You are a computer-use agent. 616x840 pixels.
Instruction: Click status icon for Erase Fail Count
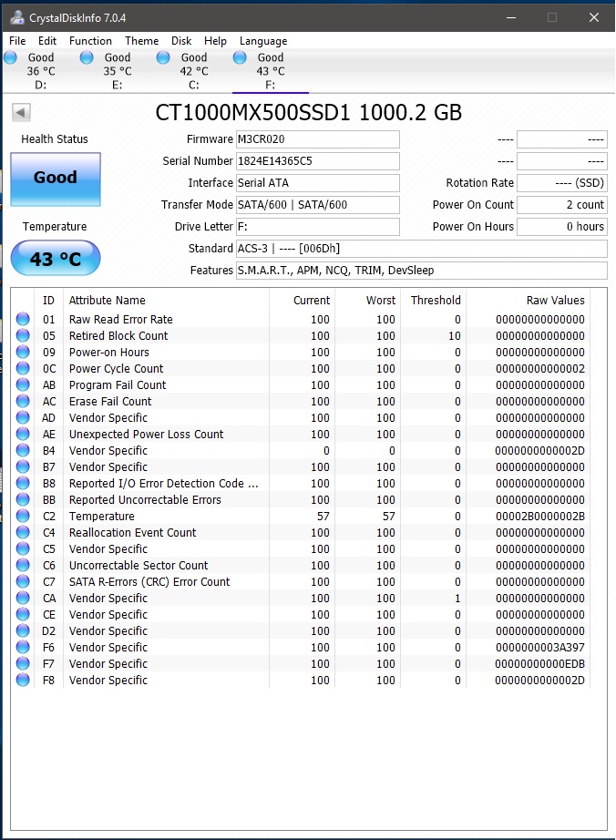23,401
